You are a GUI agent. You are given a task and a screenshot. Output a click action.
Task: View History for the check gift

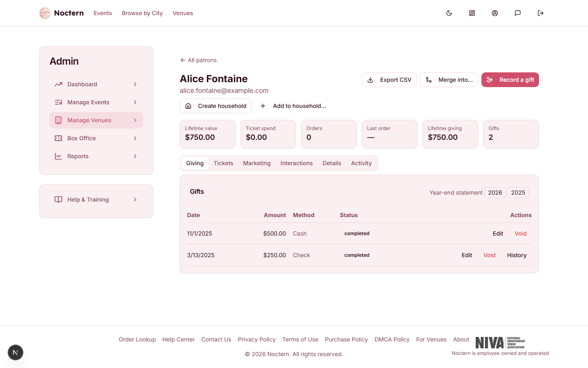tap(517, 255)
